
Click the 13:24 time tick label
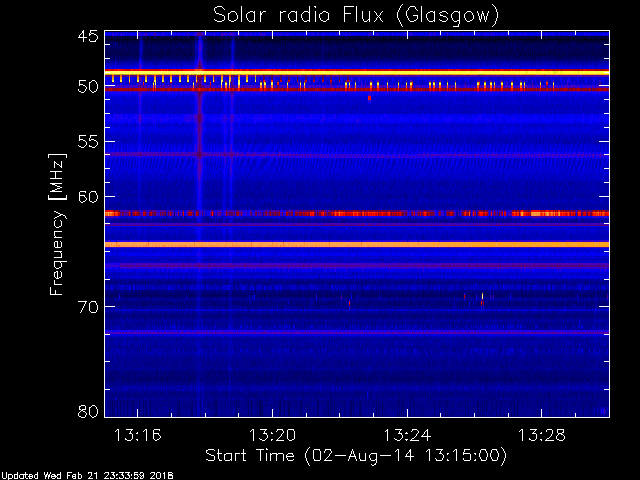pyautogui.click(x=407, y=436)
